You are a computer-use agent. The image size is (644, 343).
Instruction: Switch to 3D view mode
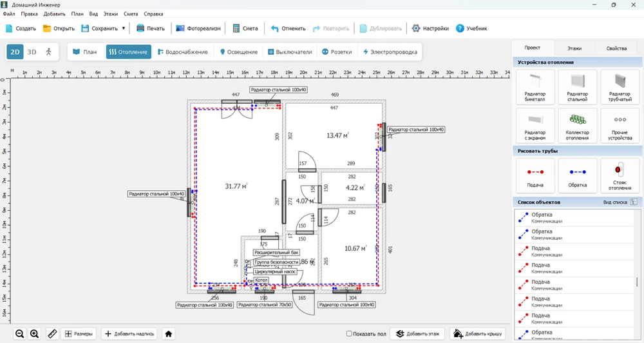tap(32, 52)
